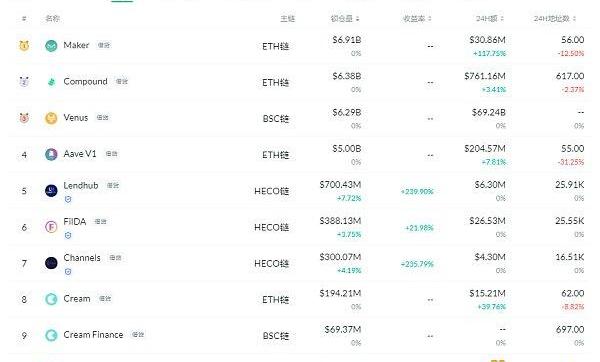Click the shield badge under Lendhub

pos(68,199)
